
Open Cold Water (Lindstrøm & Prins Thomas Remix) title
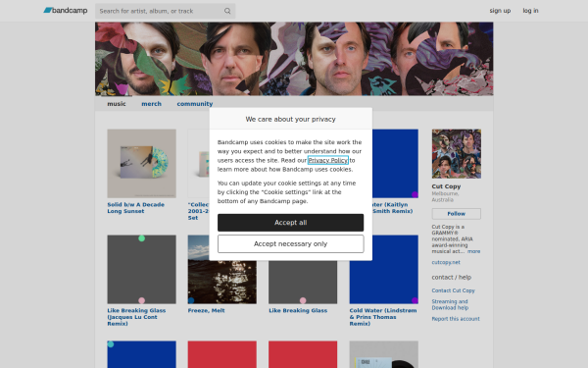[x=383, y=317]
